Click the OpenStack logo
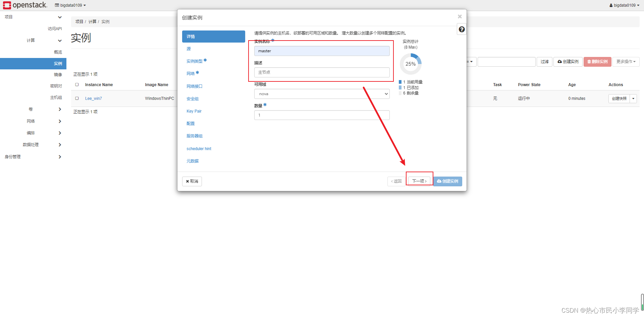The width and height of the screenshot is (644, 317). [x=25, y=5]
